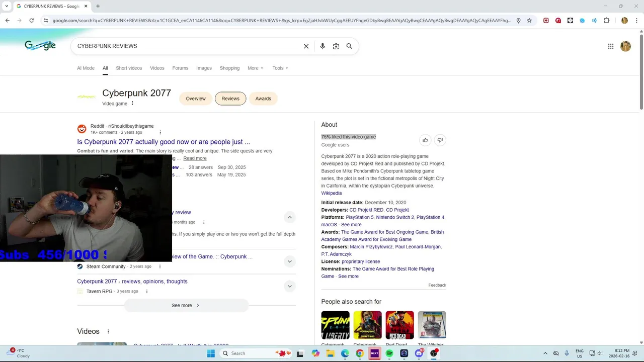Click in the Google search input field
644x362 pixels.
(x=186, y=46)
